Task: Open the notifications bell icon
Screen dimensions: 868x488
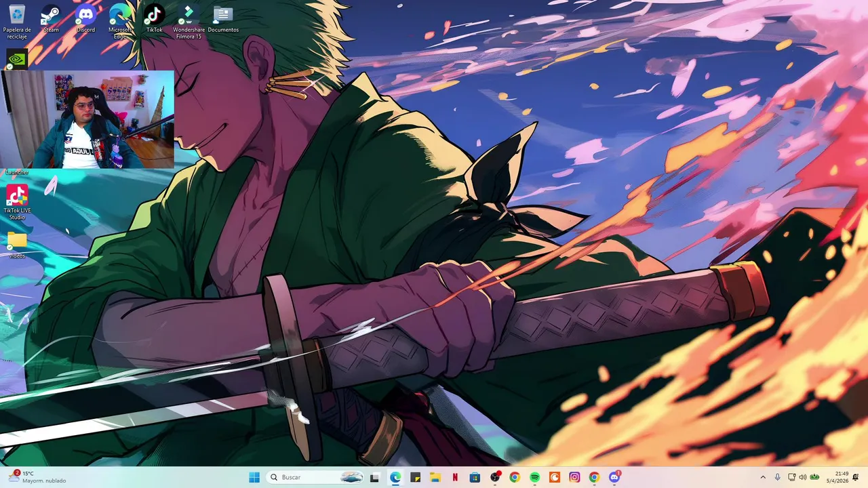Action: (x=856, y=477)
